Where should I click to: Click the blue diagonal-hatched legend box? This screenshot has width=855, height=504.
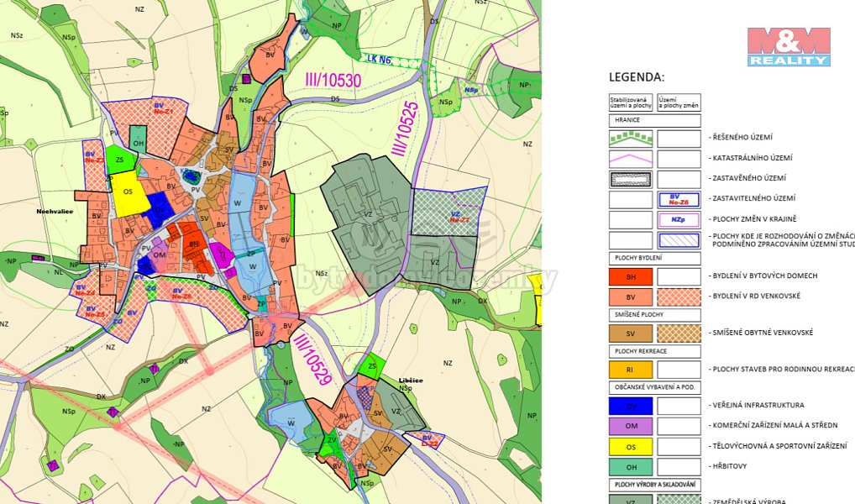[679, 240]
